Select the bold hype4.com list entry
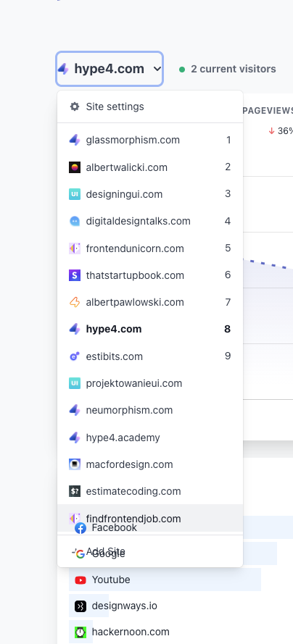Viewport: 293px width, 644px height. [x=150, y=329]
